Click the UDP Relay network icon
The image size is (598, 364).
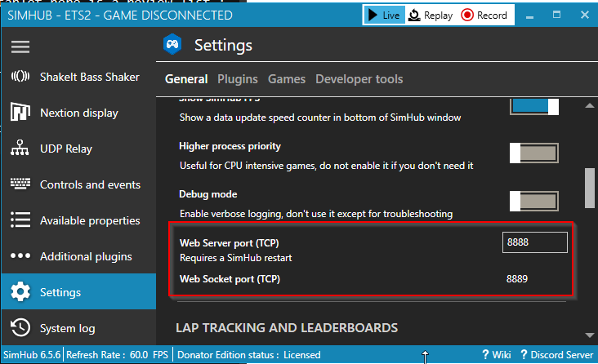(20, 148)
